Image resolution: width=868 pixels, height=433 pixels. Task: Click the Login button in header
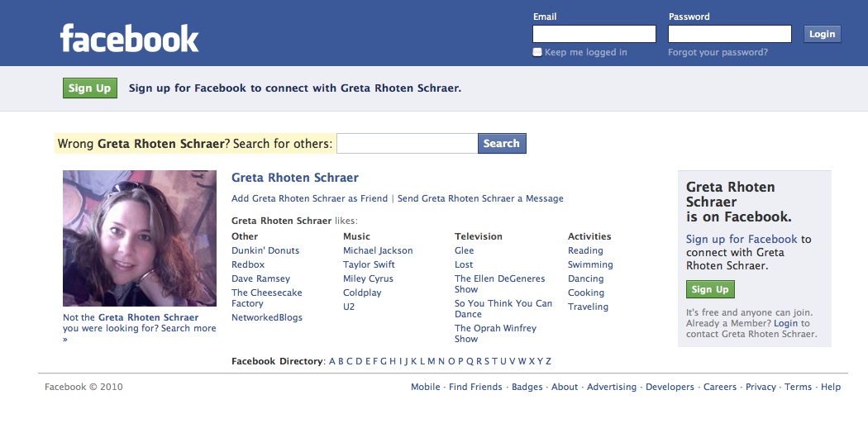tap(822, 34)
